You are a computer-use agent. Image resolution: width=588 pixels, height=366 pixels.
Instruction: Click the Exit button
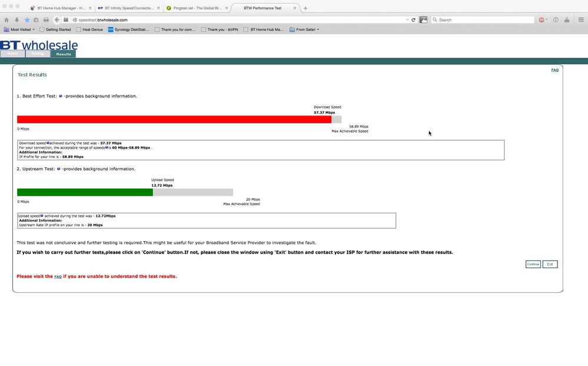point(550,264)
